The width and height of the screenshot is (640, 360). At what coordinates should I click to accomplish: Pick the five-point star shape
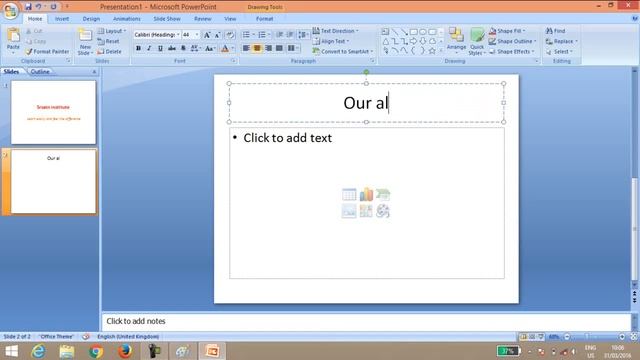[432, 51]
